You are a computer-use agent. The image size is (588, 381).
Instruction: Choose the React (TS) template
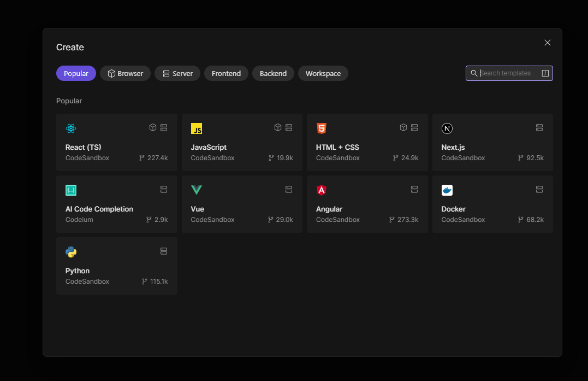tap(117, 143)
